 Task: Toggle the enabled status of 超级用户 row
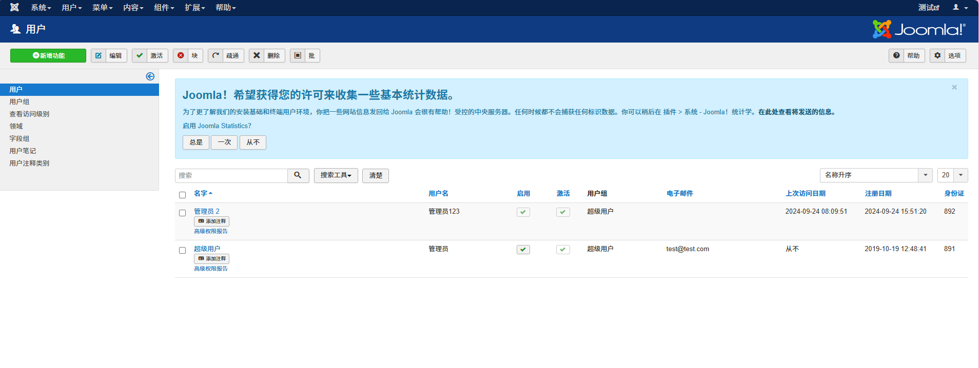click(523, 250)
